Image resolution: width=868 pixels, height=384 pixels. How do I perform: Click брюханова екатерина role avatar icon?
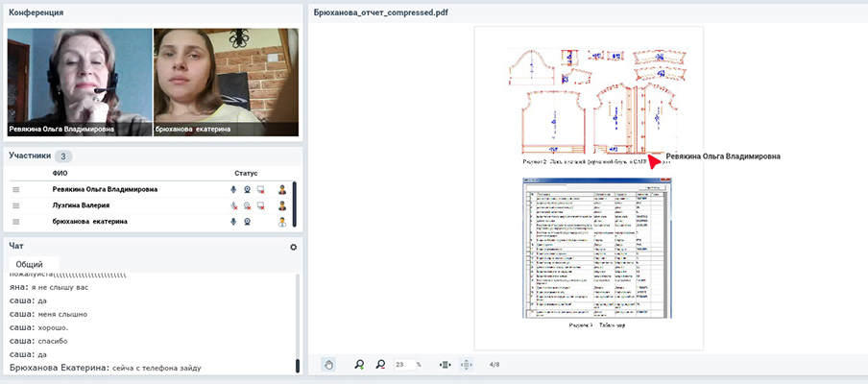coord(282,222)
